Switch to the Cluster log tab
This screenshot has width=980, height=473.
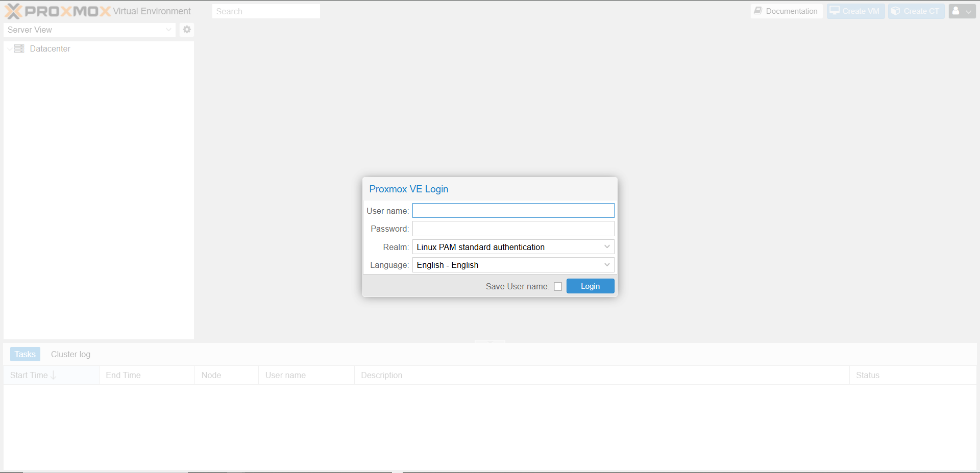coord(70,354)
